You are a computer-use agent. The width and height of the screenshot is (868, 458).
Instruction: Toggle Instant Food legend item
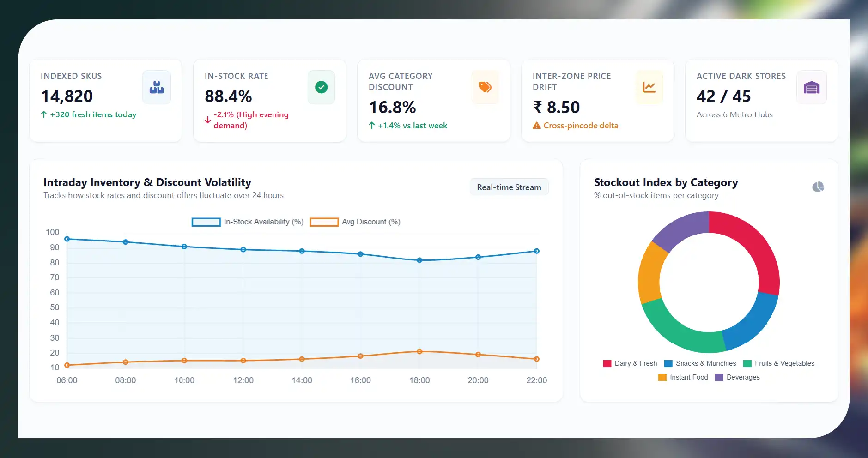683,377
